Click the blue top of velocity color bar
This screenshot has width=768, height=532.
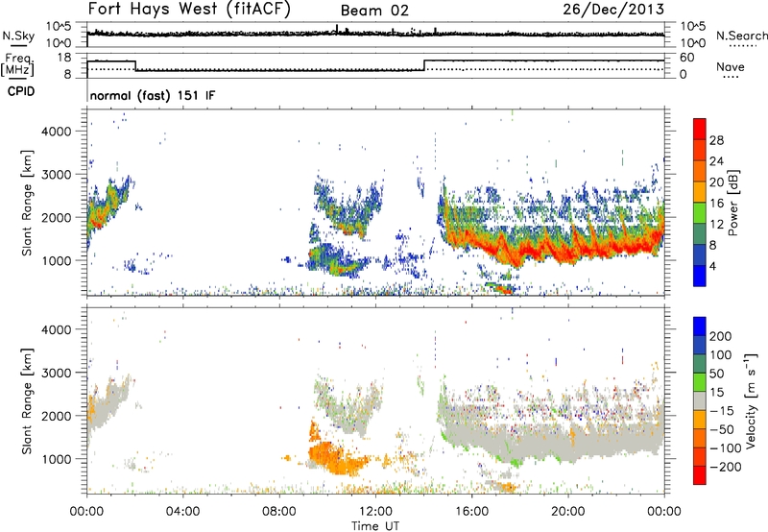coord(700,326)
